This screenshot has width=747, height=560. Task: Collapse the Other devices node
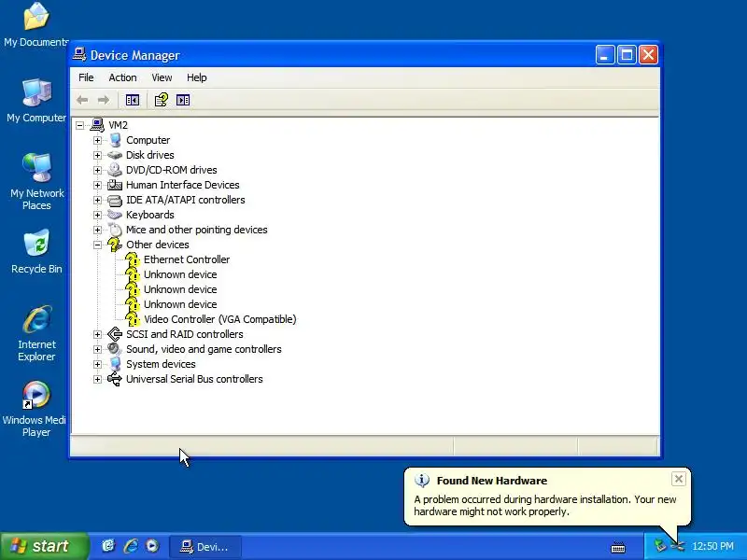click(x=98, y=245)
